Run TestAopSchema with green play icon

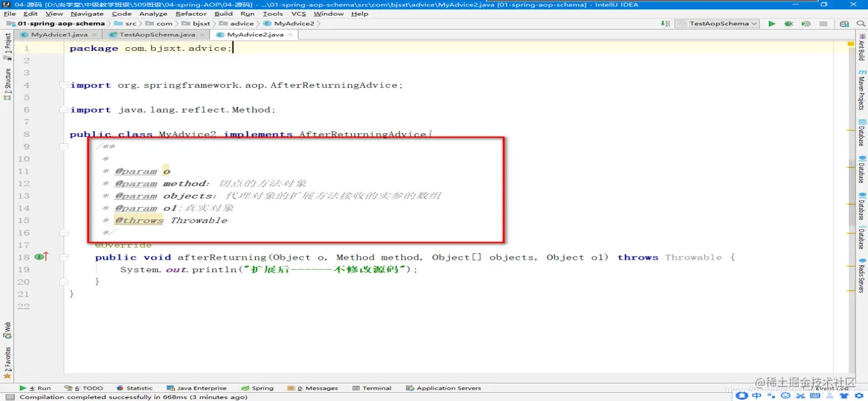click(x=771, y=24)
